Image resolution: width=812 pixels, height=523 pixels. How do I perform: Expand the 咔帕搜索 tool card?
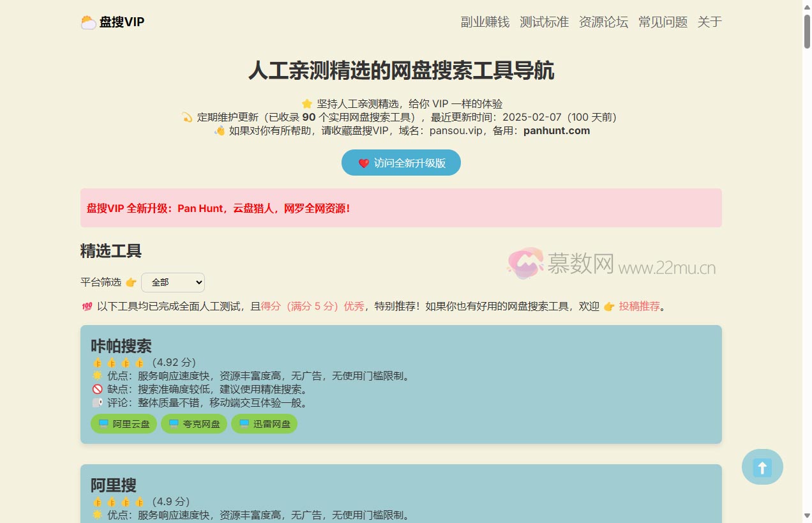120,346
